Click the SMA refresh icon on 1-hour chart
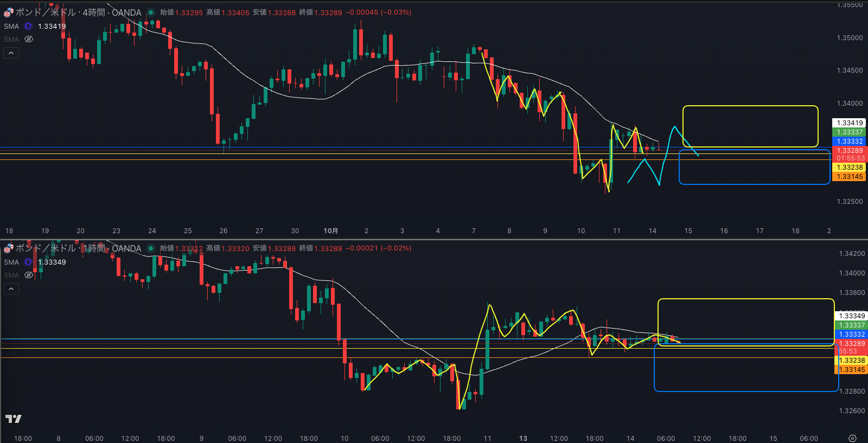The width and height of the screenshot is (868, 443). [28, 262]
